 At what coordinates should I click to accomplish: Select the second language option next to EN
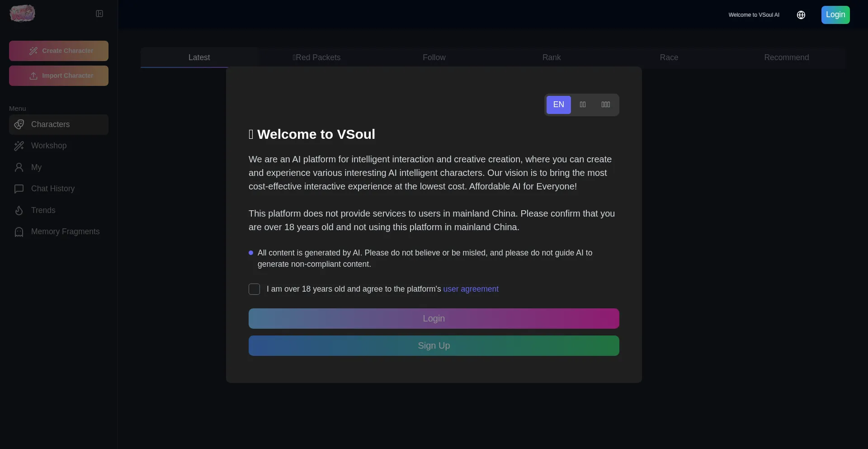[583, 105]
